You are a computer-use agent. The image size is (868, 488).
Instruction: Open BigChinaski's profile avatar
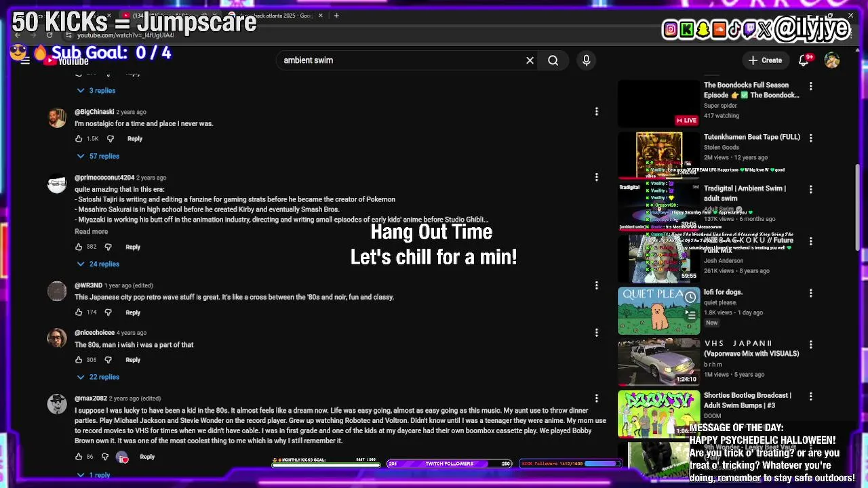click(57, 117)
